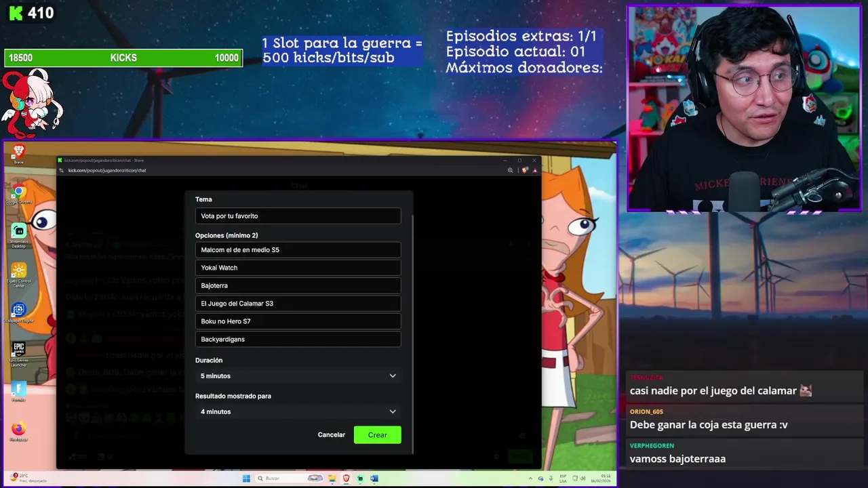Click the green Crear button
868x488 pixels.
point(378,434)
